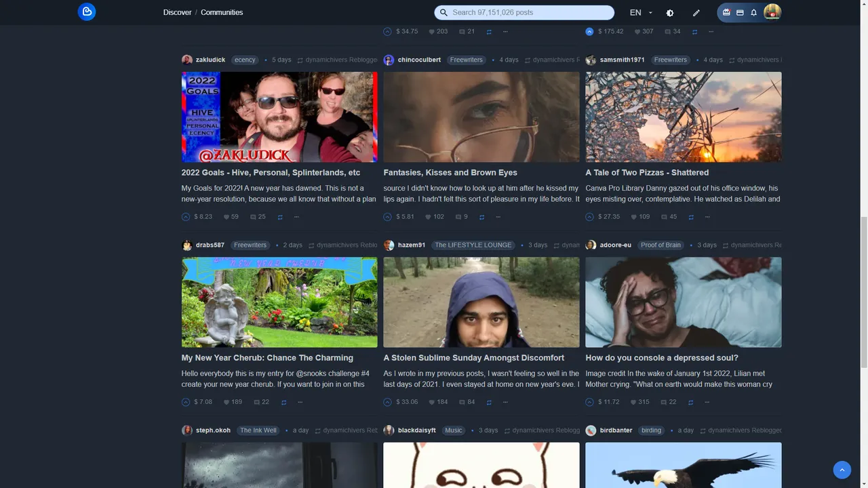868x488 pixels.
Task: Reblog A Stolen Sublime Sunday post
Action: pyautogui.click(x=489, y=402)
